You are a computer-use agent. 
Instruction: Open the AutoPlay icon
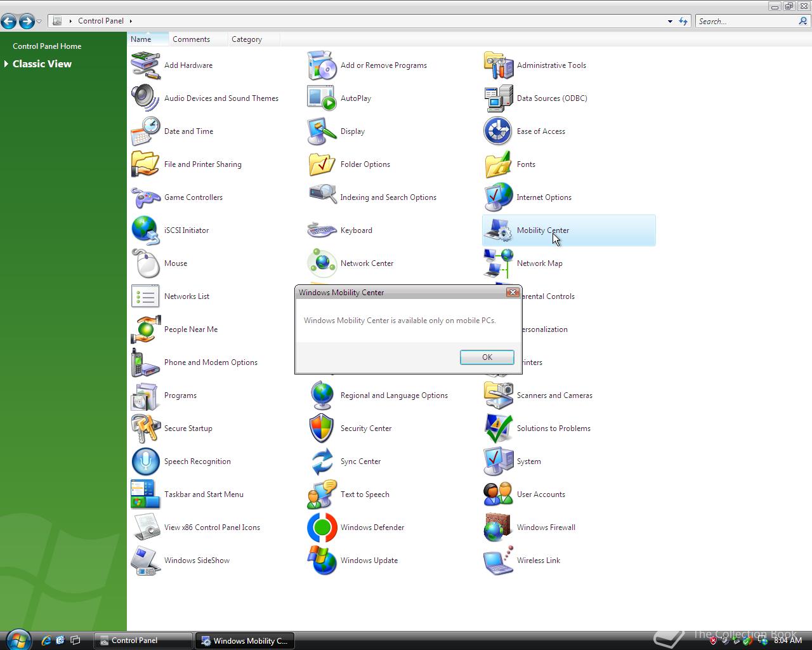[x=322, y=98]
